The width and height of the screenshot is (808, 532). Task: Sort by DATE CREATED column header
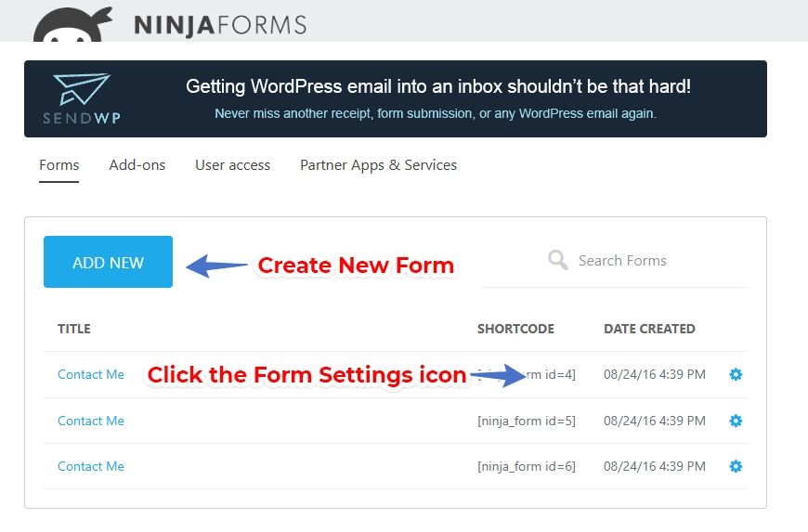(x=649, y=329)
